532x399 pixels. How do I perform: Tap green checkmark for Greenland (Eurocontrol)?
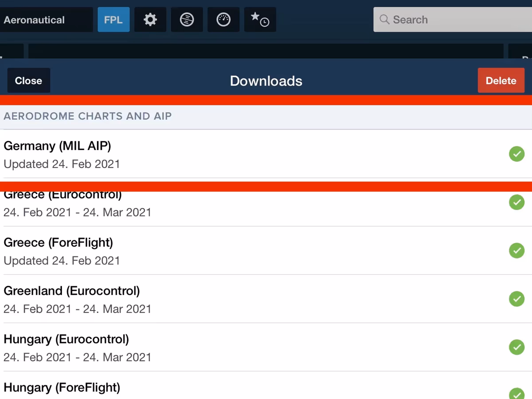(516, 299)
